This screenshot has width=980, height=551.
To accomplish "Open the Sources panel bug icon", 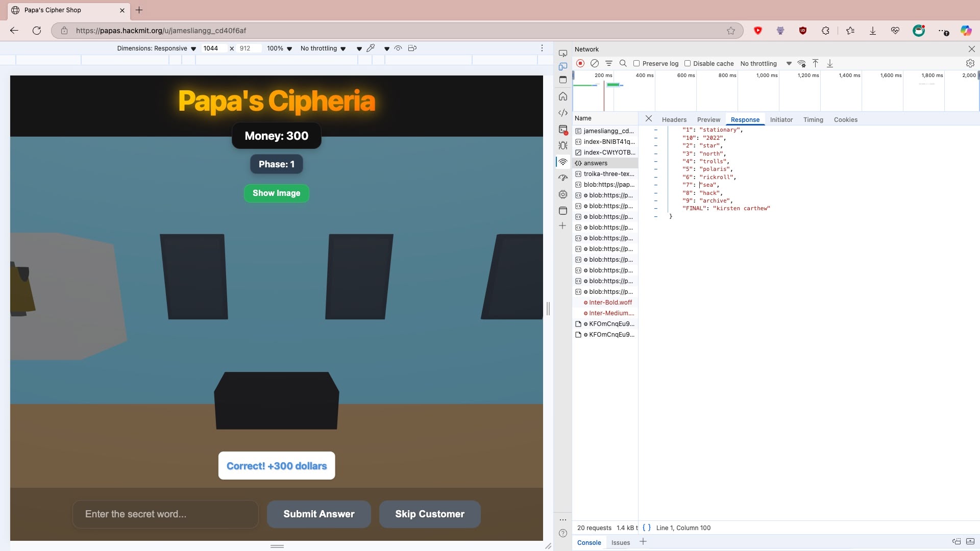I will tap(563, 145).
